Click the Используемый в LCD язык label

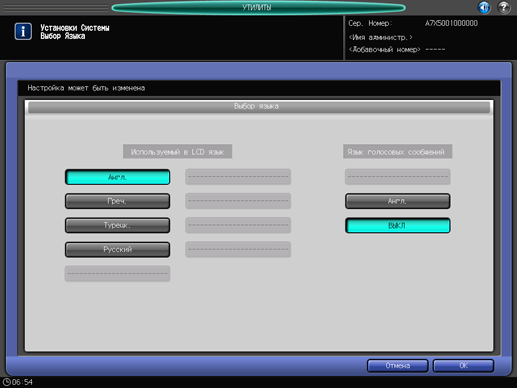click(177, 152)
